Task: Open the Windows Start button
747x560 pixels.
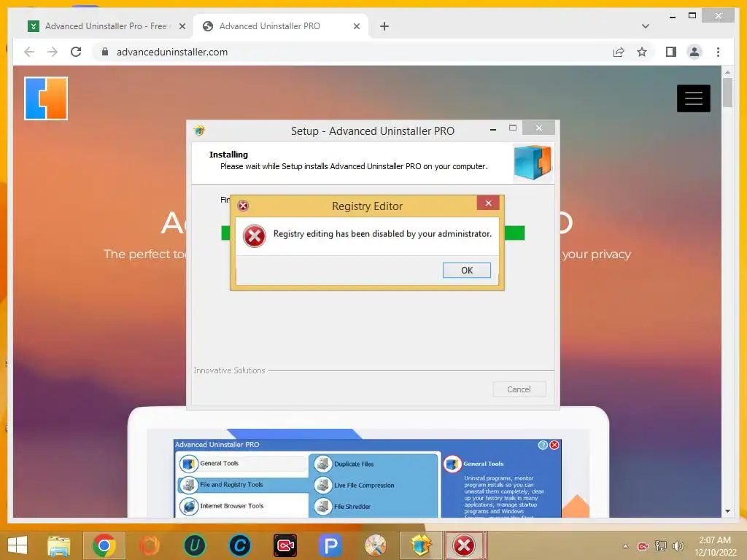Action: [x=18, y=545]
